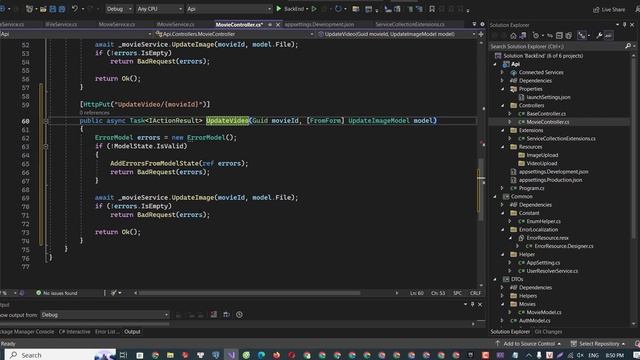Click Select Repository button
Viewport: 640px width, 360px height.
tap(598, 344)
